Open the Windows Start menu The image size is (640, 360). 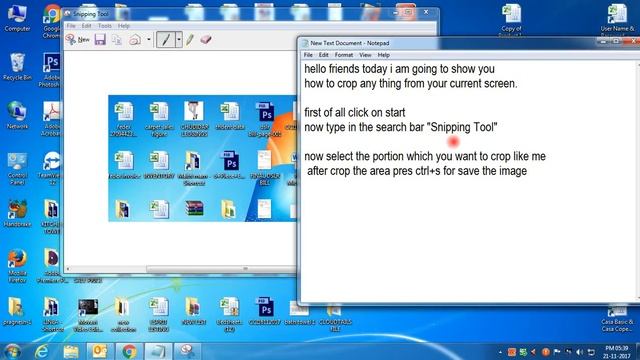click(12, 351)
